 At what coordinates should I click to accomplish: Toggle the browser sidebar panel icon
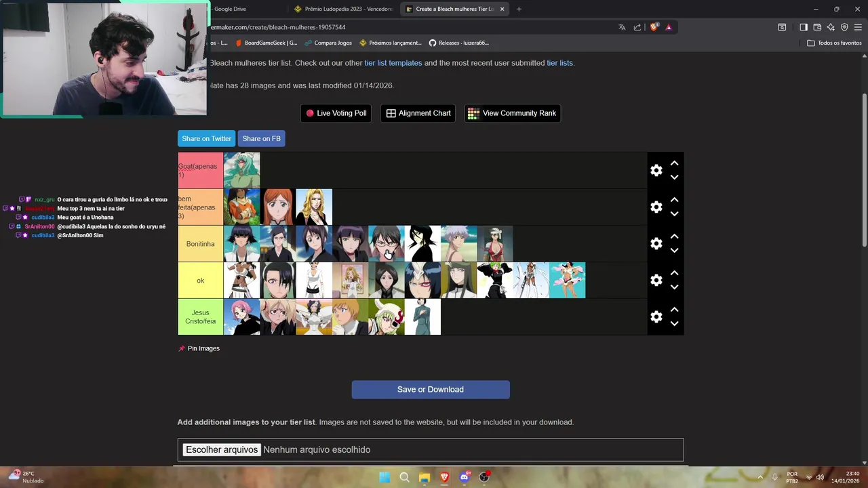tap(804, 27)
